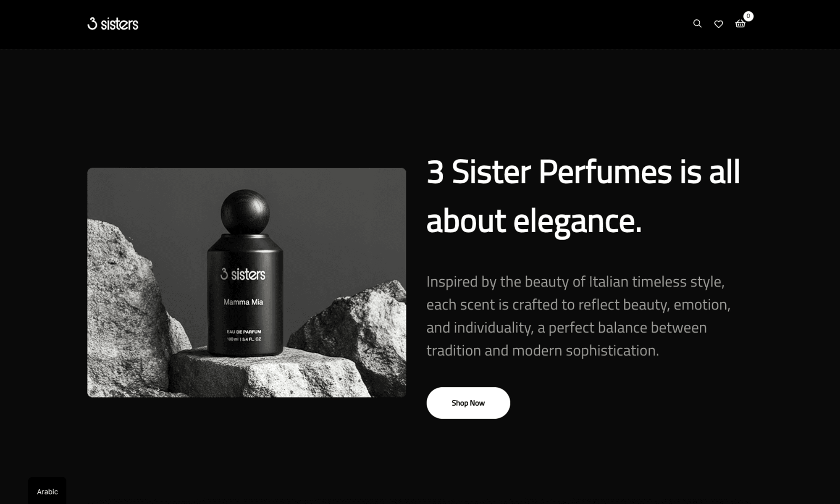
Task: Click the 3 sisters logo printed on the bottle
Action: click(243, 274)
